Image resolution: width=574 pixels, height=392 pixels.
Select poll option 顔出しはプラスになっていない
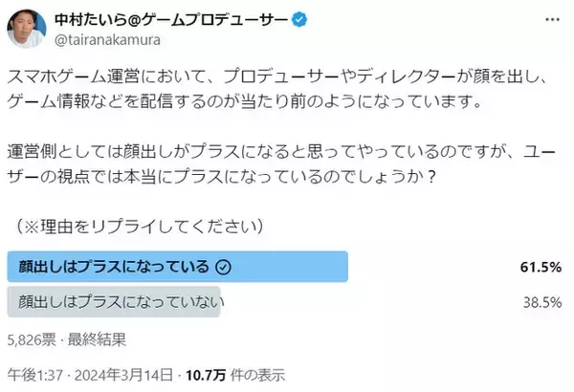tap(113, 304)
